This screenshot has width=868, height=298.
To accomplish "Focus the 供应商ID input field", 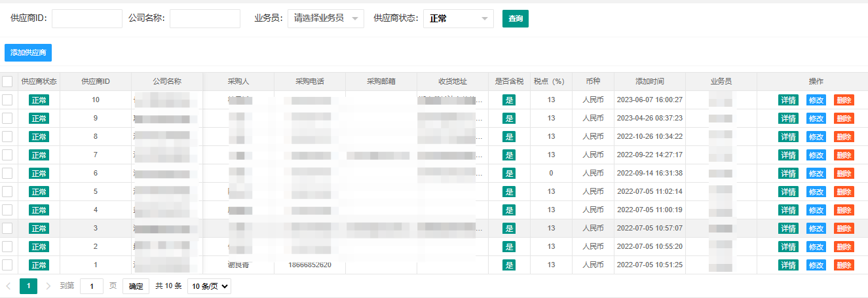I will point(87,18).
